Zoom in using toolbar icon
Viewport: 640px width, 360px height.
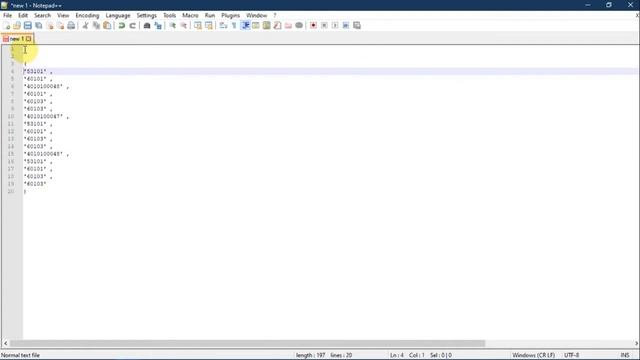tap(173, 26)
